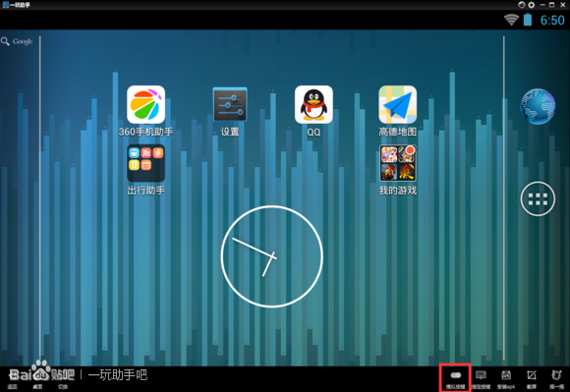This screenshot has height=392, width=570.
Task: Click the analog clock widget
Action: tap(272, 256)
